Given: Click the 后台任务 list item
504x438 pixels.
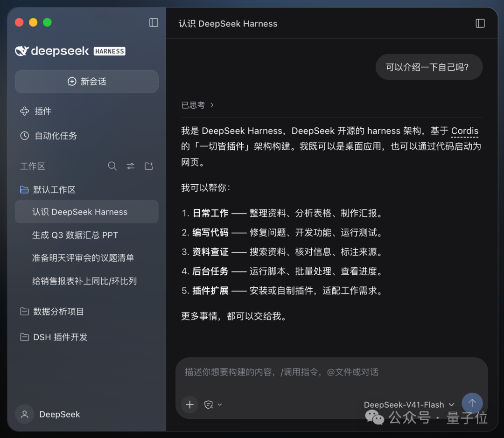Looking at the screenshot, I should (x=283, y=271).
